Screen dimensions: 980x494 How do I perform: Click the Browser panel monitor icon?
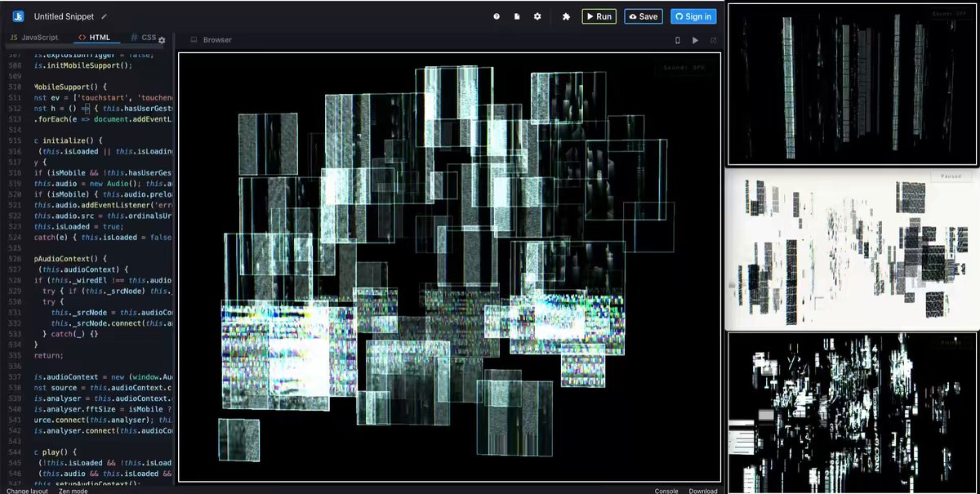(x=194, y=40)
